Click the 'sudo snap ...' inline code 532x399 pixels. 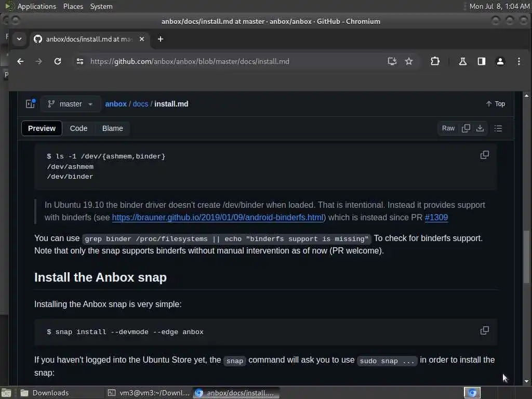(x=387, y=361)
